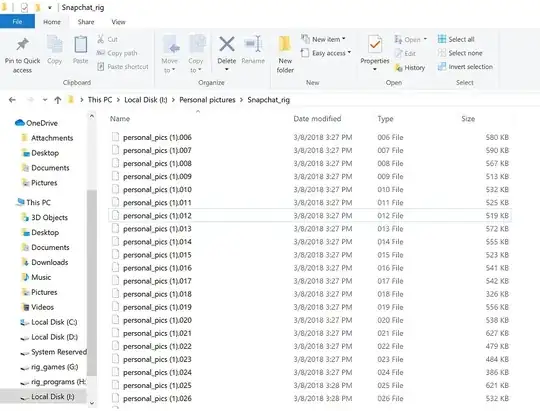Image resolution: width=540 pixels, height=411 pixels.
Task: Click the Copy path icon
Action: coord(101,53)
